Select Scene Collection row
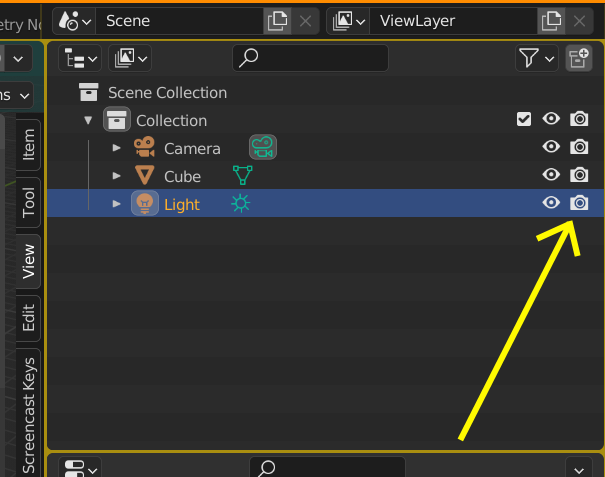 click(x=167, y=92)
